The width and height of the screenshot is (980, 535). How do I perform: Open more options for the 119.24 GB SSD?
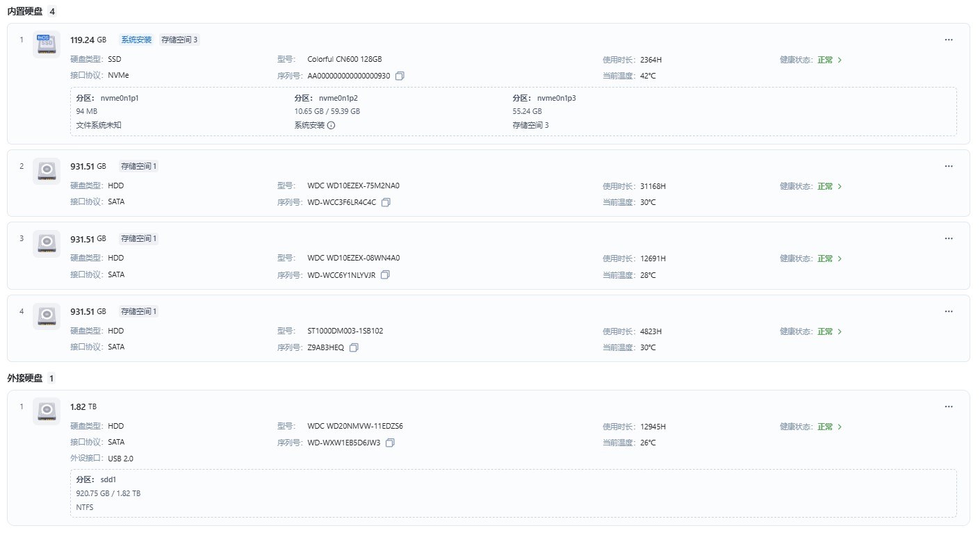click(949, 40)
